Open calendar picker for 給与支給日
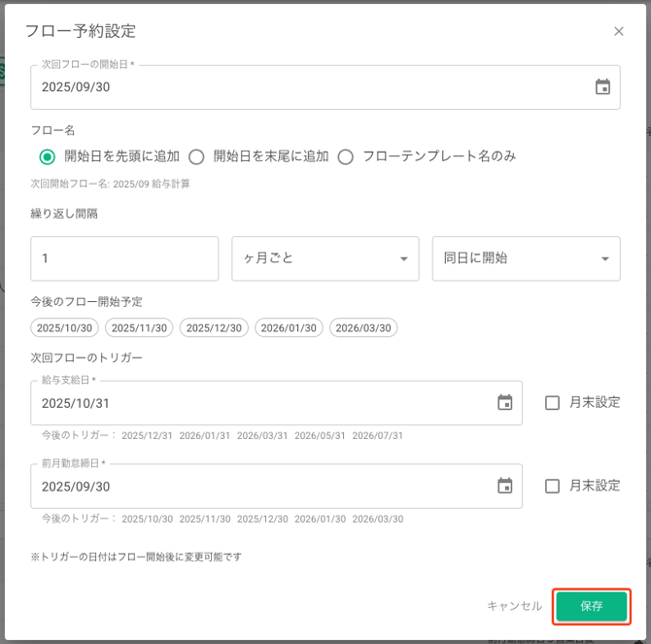Viewport: 651px width, 644px height. coord(504,402)
